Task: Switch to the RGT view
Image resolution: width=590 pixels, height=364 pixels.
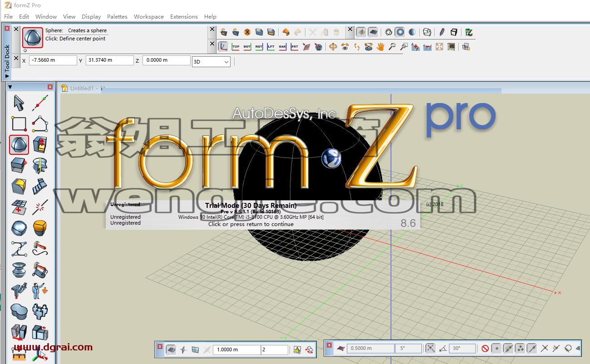Action: coord(259,46)
